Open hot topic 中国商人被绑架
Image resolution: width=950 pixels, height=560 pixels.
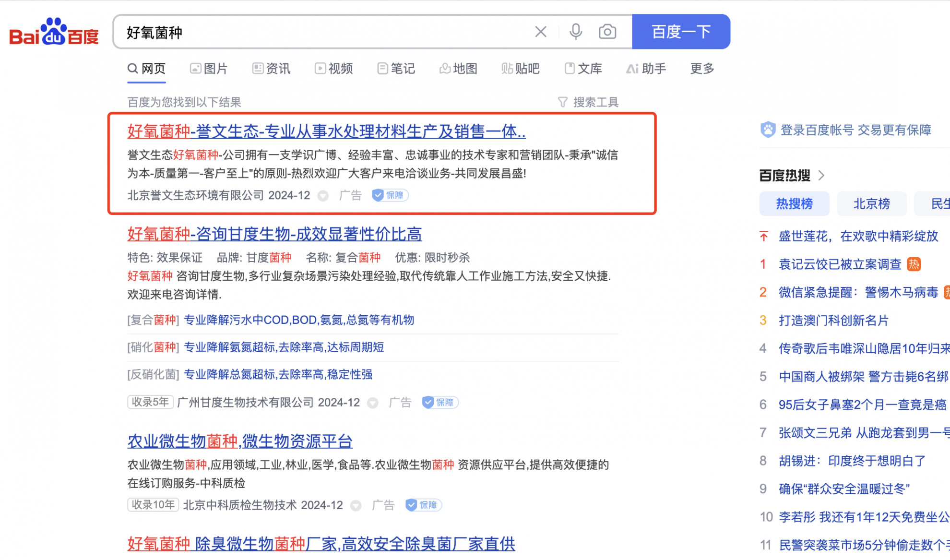864,376
